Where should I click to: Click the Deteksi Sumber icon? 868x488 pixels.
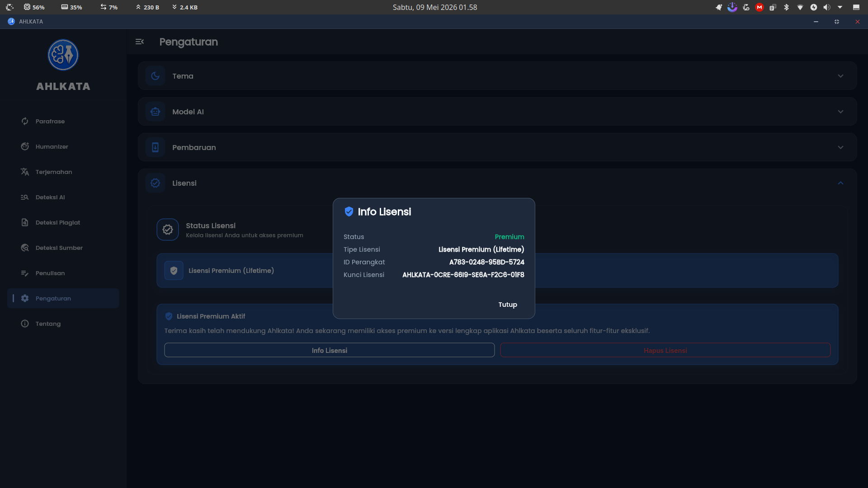click(25, 248)
